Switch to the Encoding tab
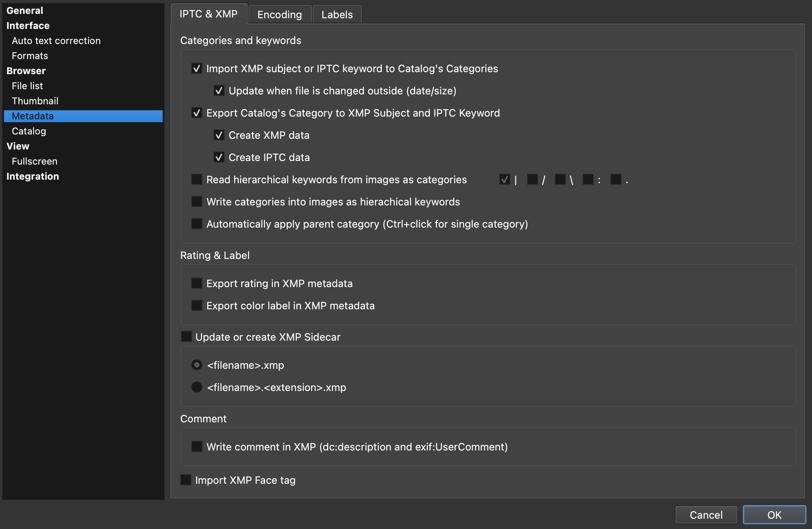Image resolution: width=812 pixels, height=529 pixels. click(279, 15)
